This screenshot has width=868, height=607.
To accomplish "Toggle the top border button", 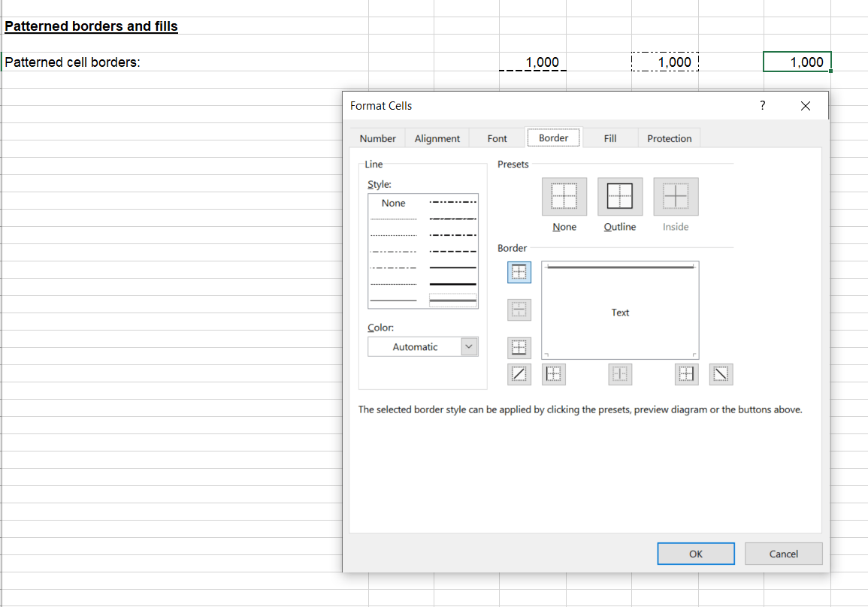I will [519, 272].
